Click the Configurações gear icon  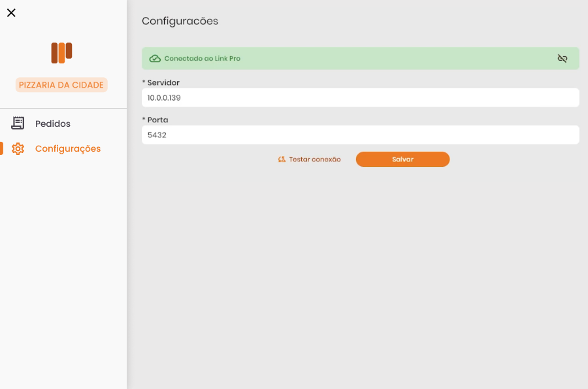[18, 148]
